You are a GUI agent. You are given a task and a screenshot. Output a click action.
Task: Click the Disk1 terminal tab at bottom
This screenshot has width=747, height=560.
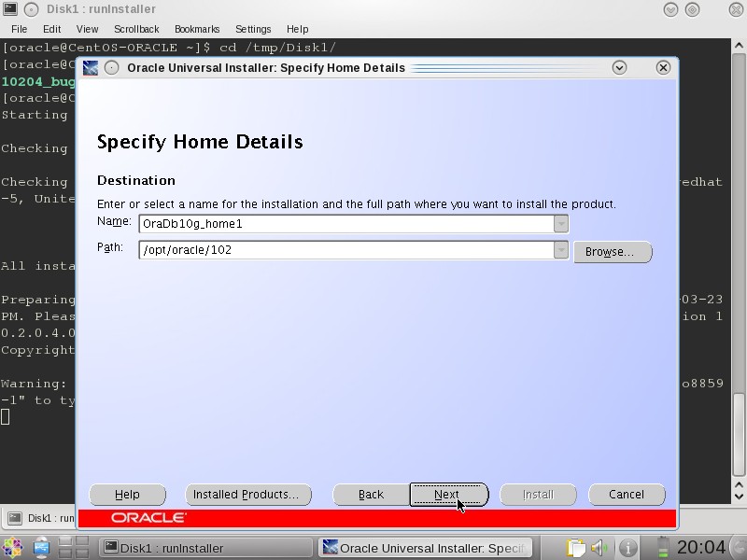pyautogui.click(x=39, y=518)
